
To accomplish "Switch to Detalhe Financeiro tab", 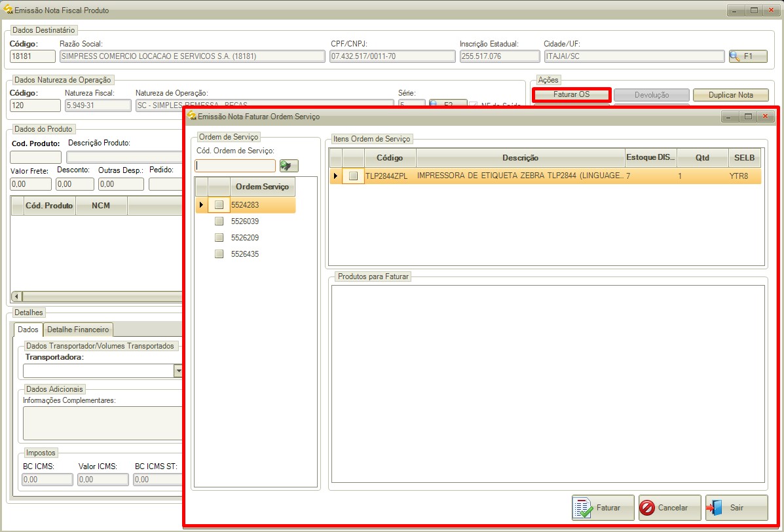I will click(79, 330).
